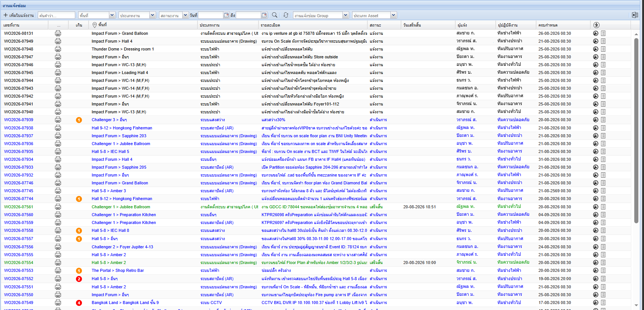Viewport: 644px width, 310px height.
Task: Click location text Thunder Dome > Dressing room 1
Action: click(x=123, y=49)
